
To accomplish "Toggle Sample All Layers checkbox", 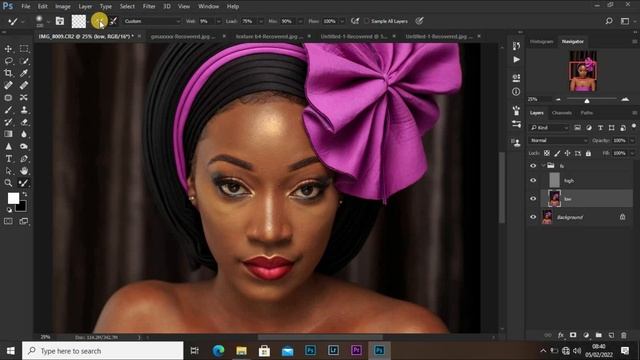I will point(367,21).
